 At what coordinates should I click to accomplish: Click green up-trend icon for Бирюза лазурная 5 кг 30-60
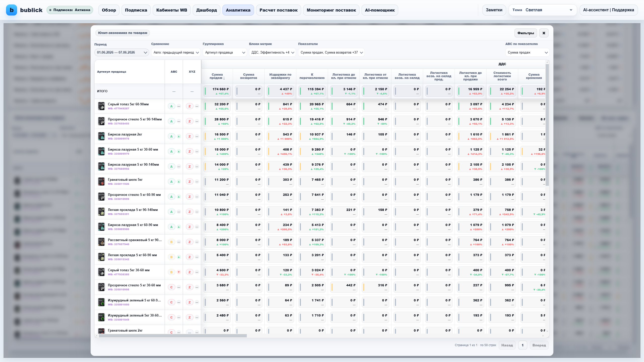pyautogui.click(x=179, y=151)
